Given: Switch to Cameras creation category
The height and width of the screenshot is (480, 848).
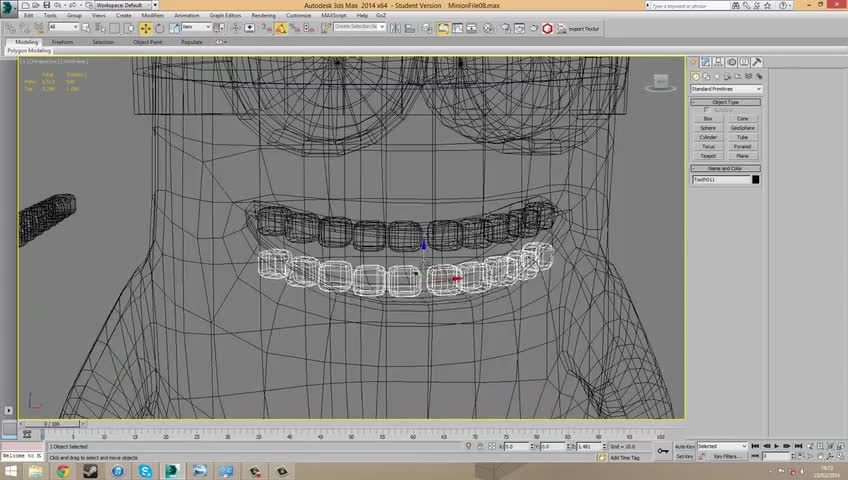Looking at the screenshot, I should click(x=727, y=76).
